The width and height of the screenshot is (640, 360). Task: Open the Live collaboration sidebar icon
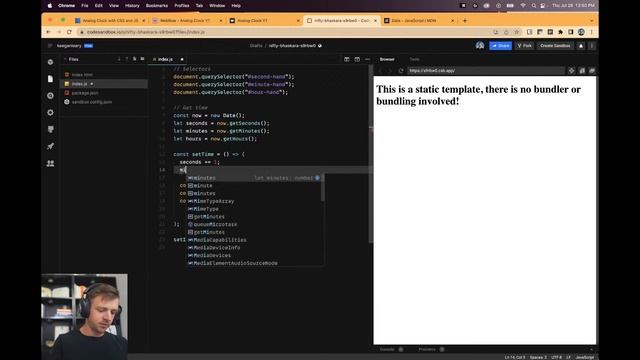click(x=50, y=163)
